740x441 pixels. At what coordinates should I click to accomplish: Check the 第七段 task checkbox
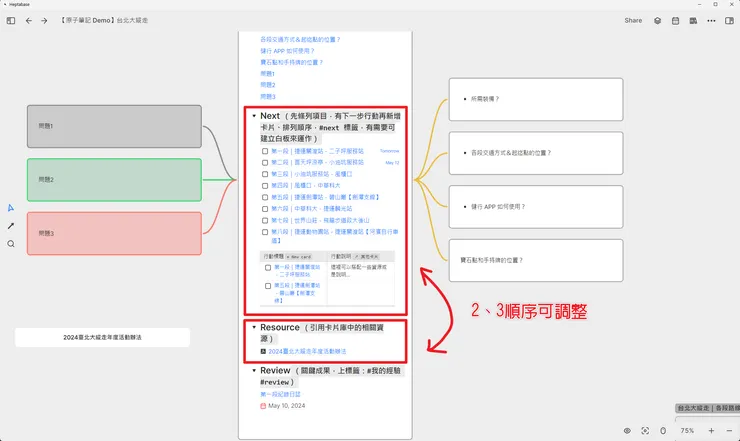click(x=265, y=220)
